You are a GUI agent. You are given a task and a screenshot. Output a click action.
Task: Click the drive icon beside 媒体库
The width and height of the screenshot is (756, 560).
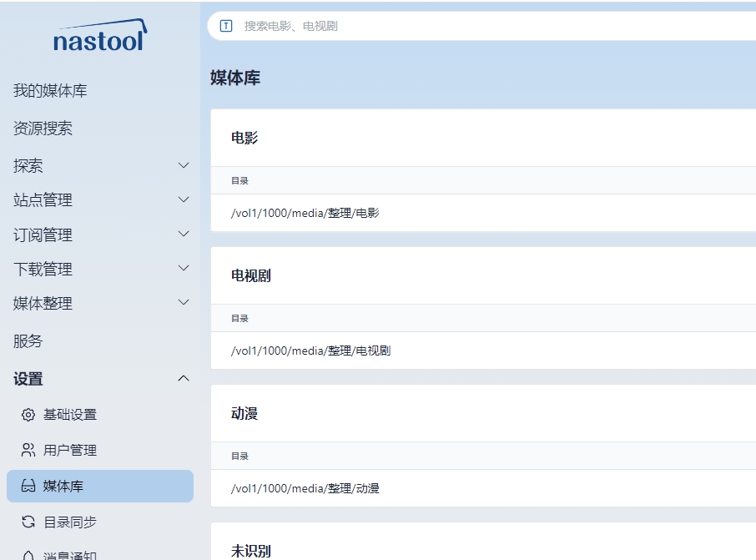[x=28, y=486]
